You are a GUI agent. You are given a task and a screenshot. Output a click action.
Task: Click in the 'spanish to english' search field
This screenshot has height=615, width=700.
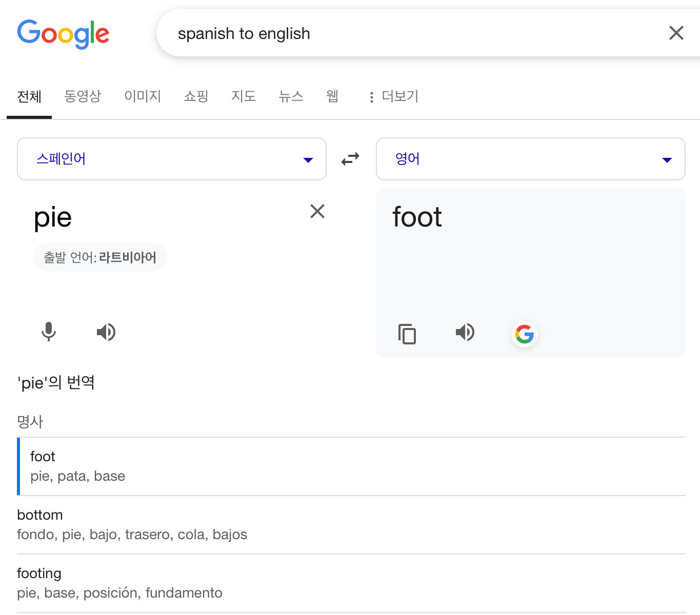click(x=410, y=34)
